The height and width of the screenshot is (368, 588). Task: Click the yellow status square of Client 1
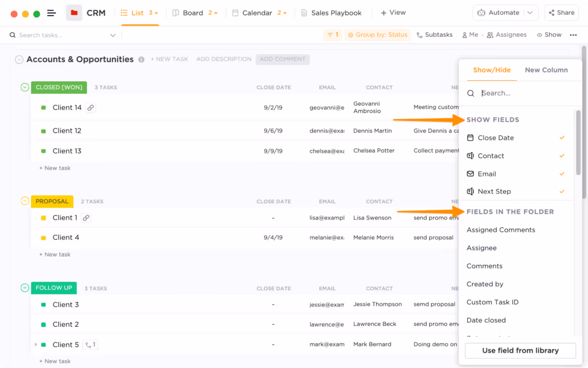coord(43,218)
